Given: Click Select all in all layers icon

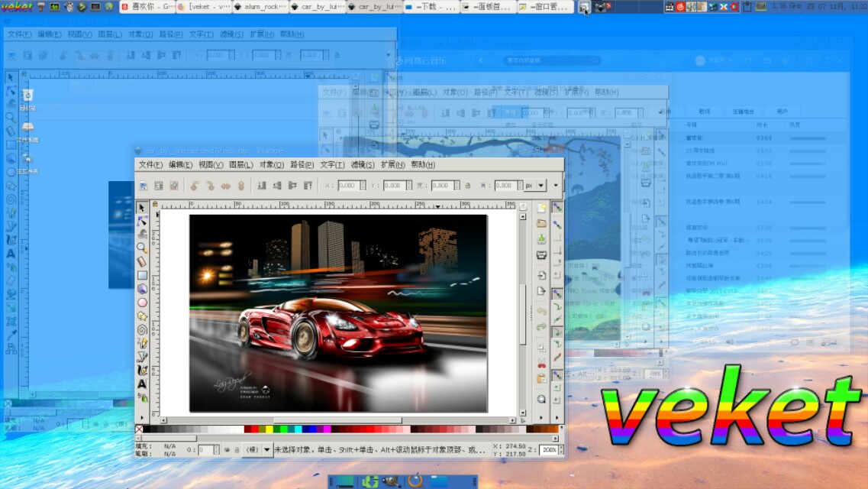Looking at the screenshot, I should (158, 186).
